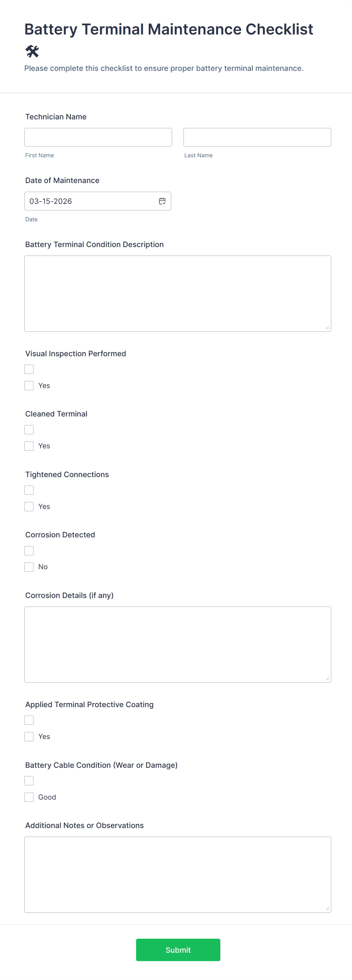The height and width of the screenshot is (980, 352).
Task: Select No for Corrosion Detected
Action: click(29, 567)
